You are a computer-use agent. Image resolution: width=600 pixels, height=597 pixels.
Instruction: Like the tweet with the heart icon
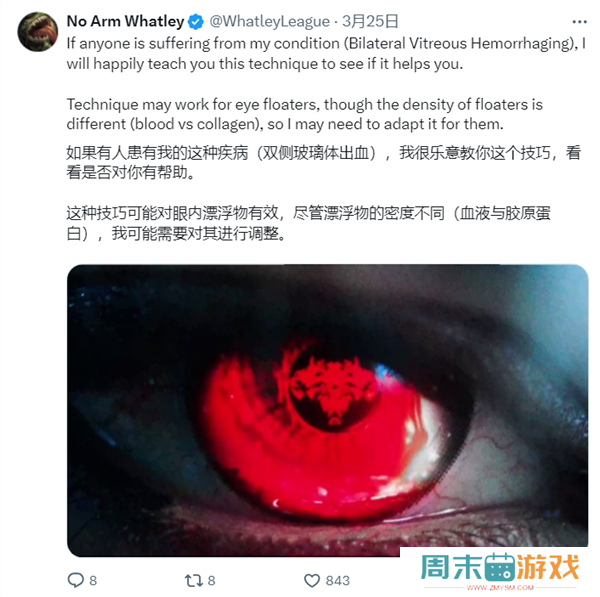(x=312, y=581)
